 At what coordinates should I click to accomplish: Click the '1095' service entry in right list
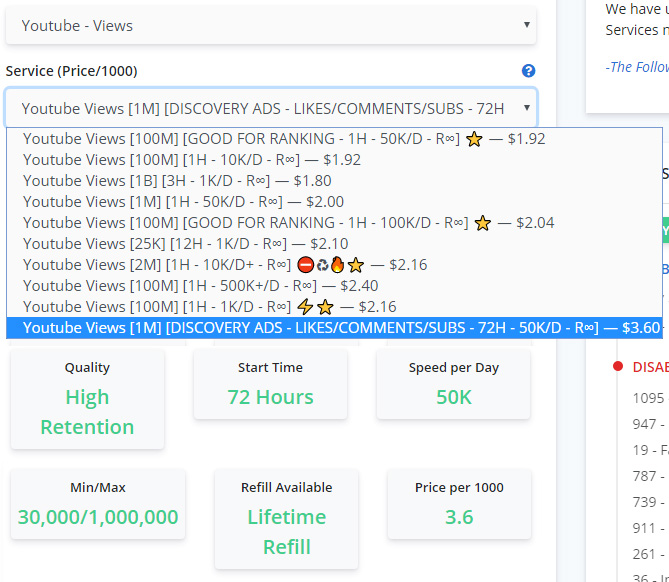[649, 398]
